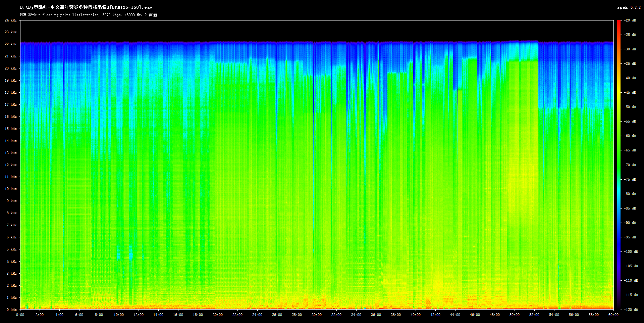Click the WAV file path title text
The width and height of the screenshot is (644, 323).
pyautogui.click(x=86, y=7)
